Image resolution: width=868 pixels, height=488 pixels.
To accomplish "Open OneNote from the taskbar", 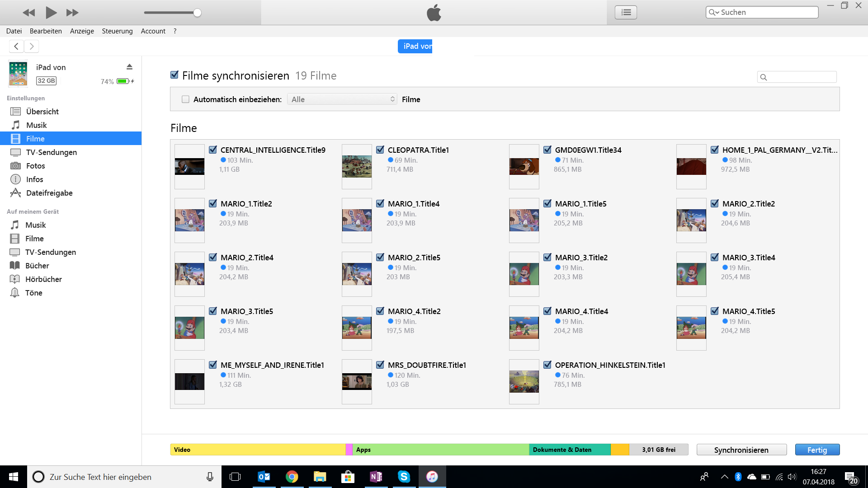I will point(376,477).
